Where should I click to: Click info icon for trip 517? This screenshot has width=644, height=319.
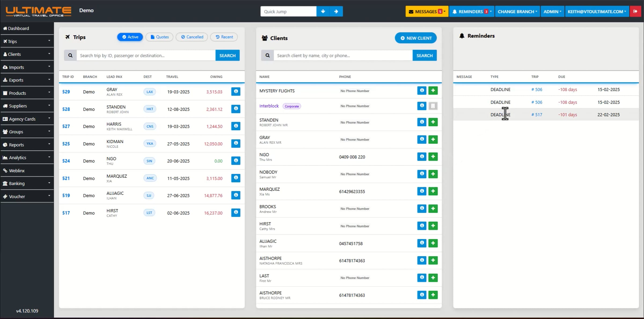(x=236, y=212)
